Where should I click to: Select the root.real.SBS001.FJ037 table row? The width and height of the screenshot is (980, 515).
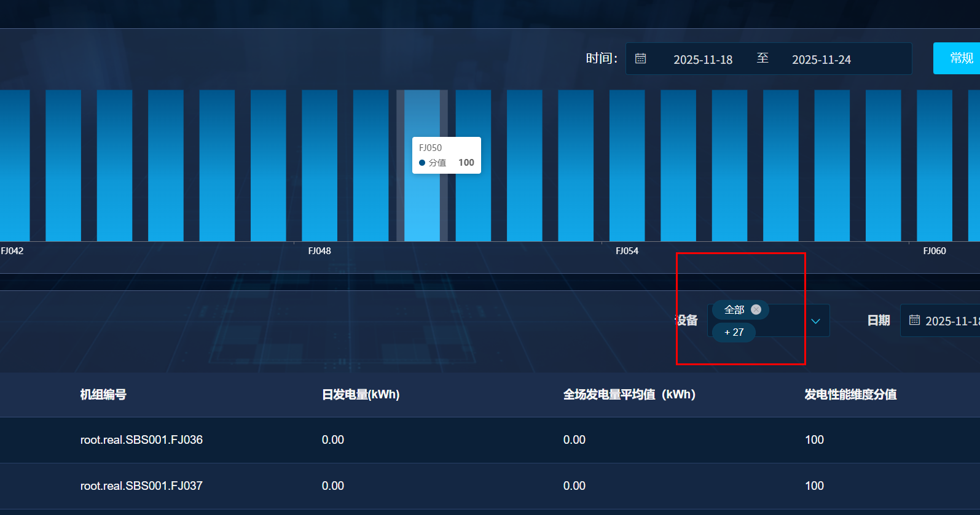141,486
